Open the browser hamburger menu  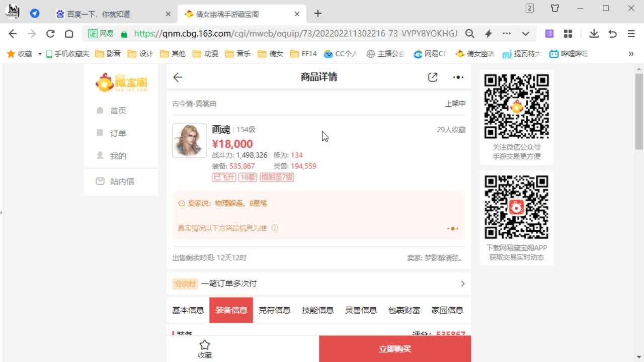pyautogui.click(x=630, y=33)
